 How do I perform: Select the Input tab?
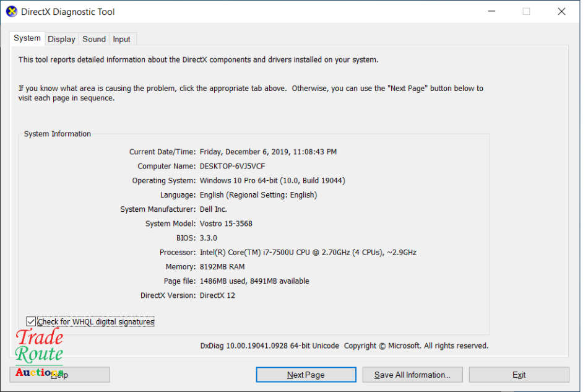click(x=122, y=38)
